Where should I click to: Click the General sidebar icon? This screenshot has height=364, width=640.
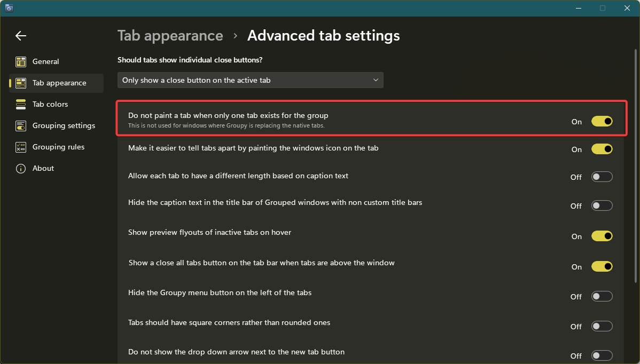[21, 62]
